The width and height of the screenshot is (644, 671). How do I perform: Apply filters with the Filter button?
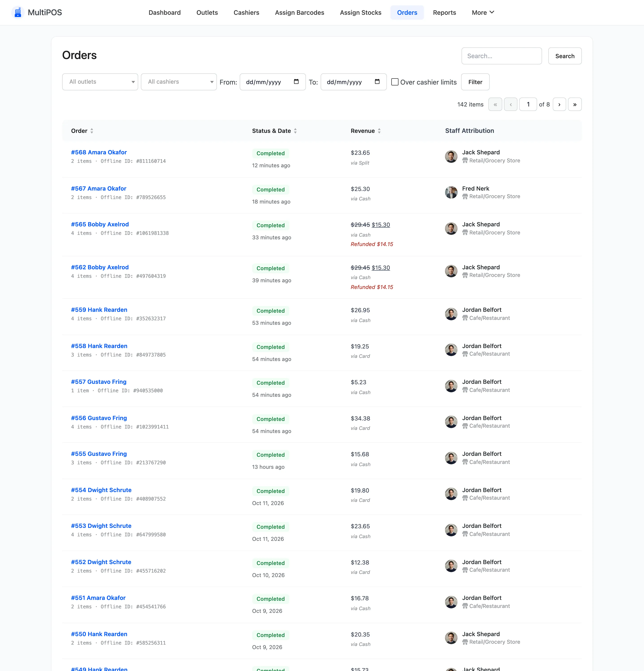click(x=475, y=82)
